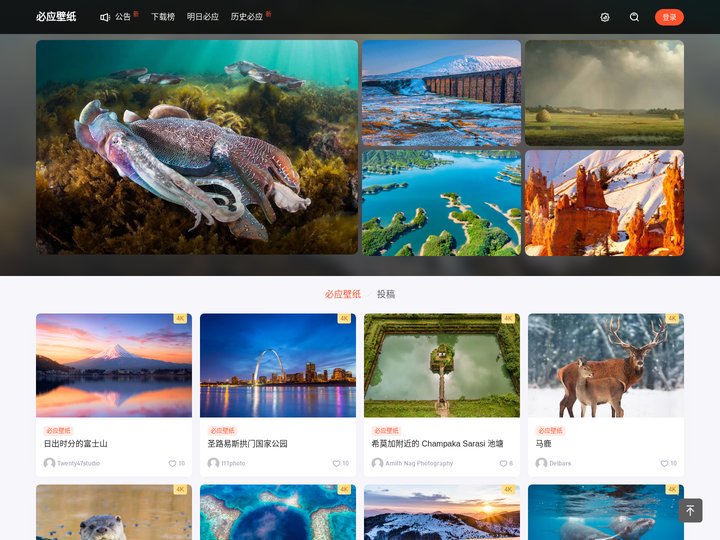Click the 4K badge on blue hole wallpaper

344,489
